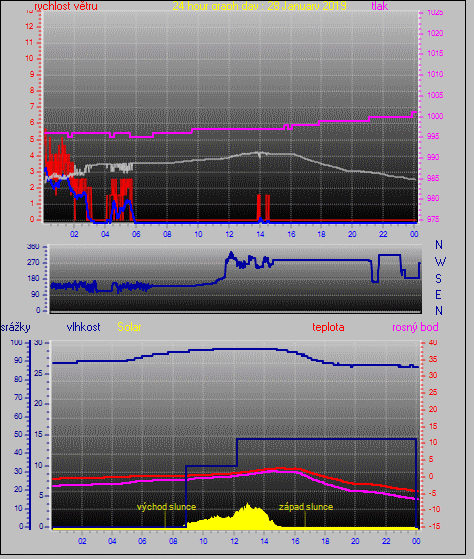
Task: Click the 18 hour tick on bottom graph
Action: tap(325, 541)
